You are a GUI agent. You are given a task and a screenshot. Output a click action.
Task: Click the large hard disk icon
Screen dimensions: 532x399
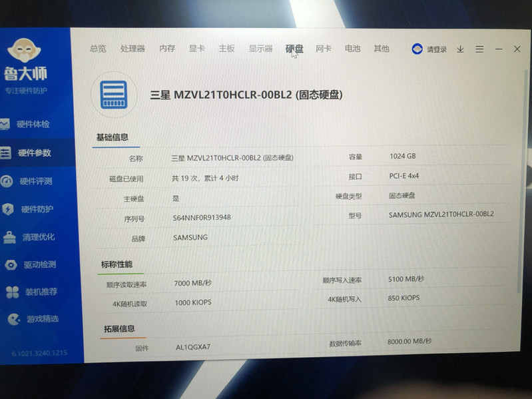[x=113, y=94]
